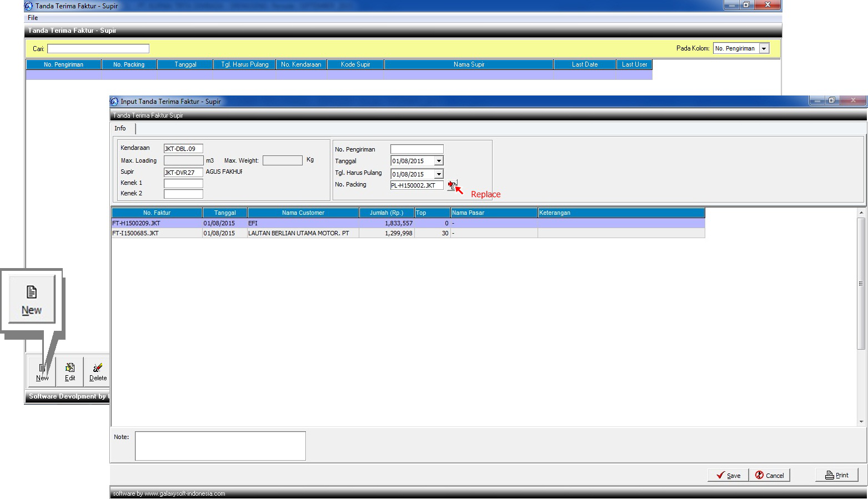Open the Tanggal date dropdown

(439, 161)
